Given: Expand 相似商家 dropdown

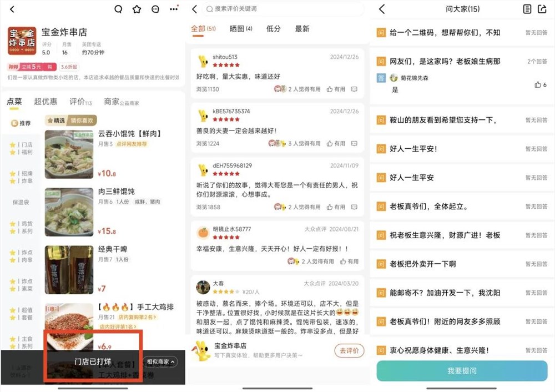Looking at the screenshot, I should [160, 361].
